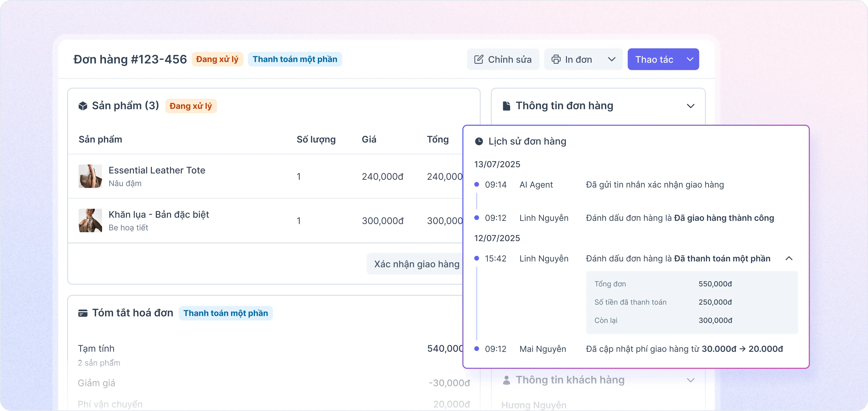Click the clock icon beside Lịch sử đơn hàng

pyautogui.click(x=478, y=141)
